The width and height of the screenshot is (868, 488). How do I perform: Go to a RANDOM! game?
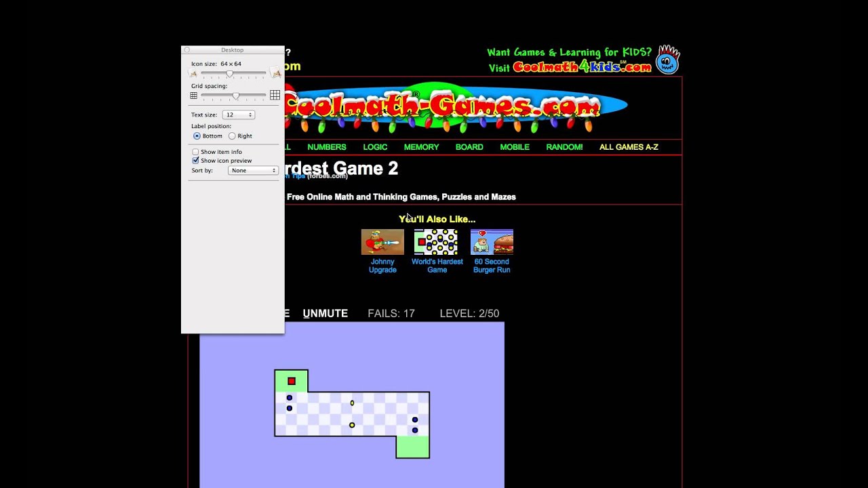(564, 147)
